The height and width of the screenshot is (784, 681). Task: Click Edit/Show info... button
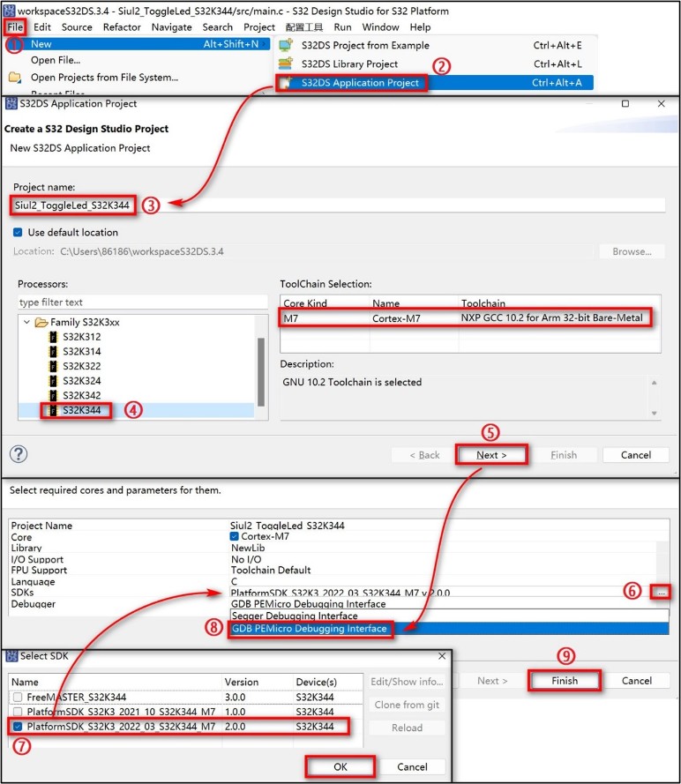(x=407, y=682)
